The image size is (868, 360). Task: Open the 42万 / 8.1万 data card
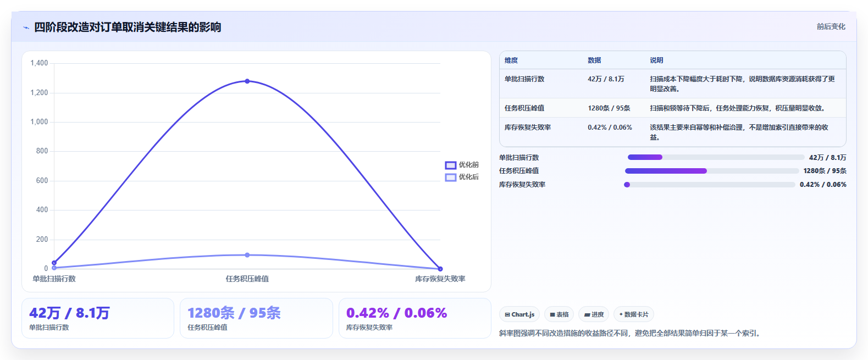coord(98,318)
